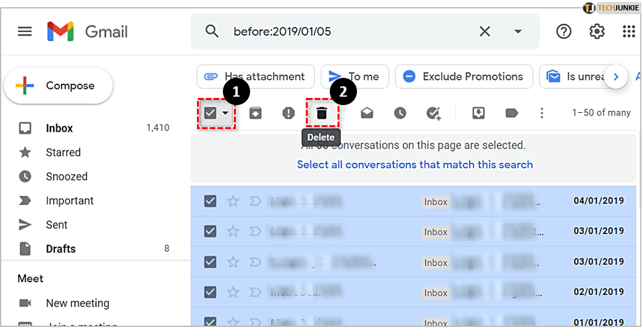
Task: Star the email dated 02/01/2019
Action: pyautogui.click(x=233, y=293)
